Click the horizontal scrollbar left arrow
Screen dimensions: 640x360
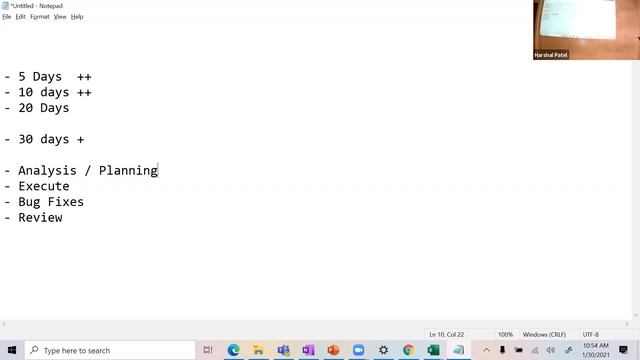[4, 324]
